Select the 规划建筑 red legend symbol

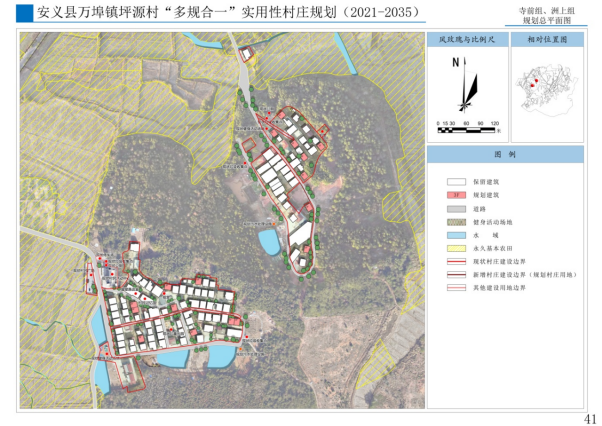457,196
